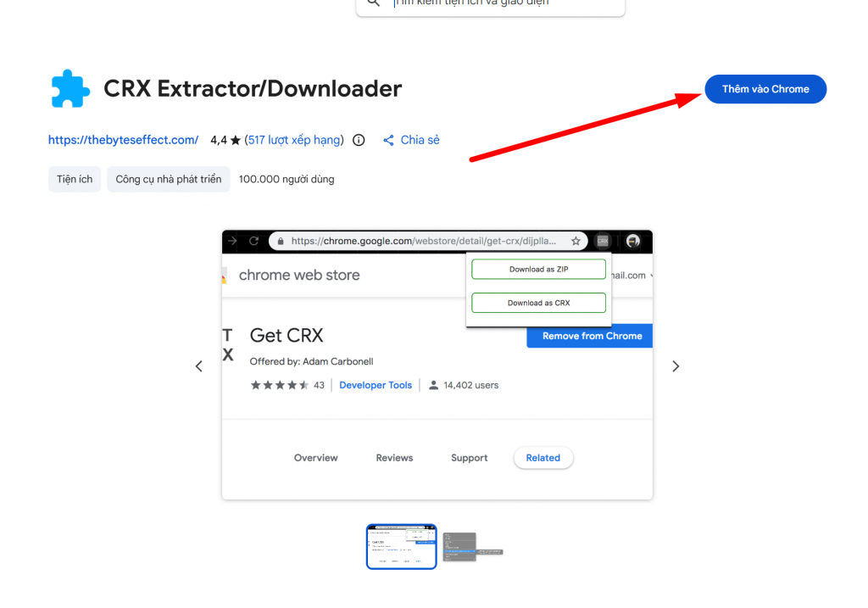The image size is (868, 608).
Task: Click the rating info circle icon
Action: click(x=359, y=140)
